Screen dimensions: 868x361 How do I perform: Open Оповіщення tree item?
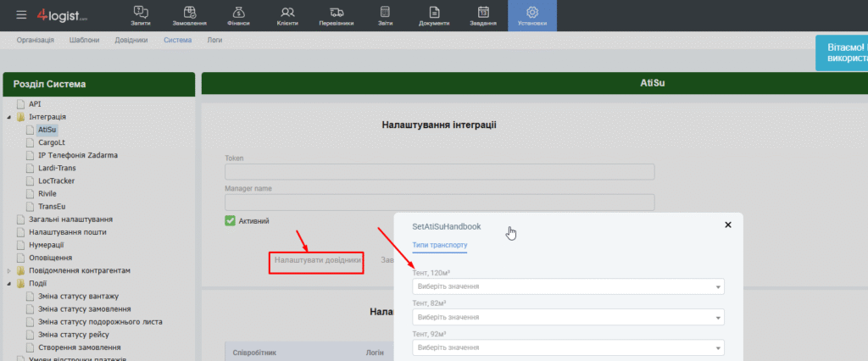50,258
